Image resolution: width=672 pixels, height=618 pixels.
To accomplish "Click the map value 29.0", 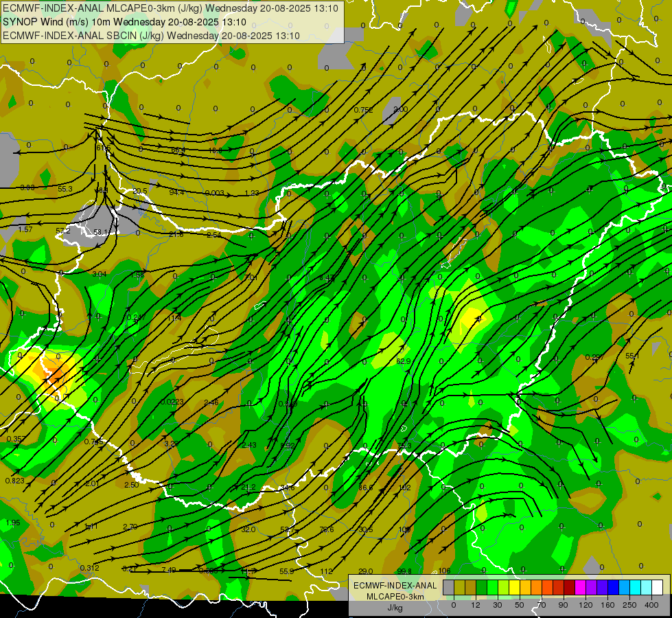I will pos(365,571).
